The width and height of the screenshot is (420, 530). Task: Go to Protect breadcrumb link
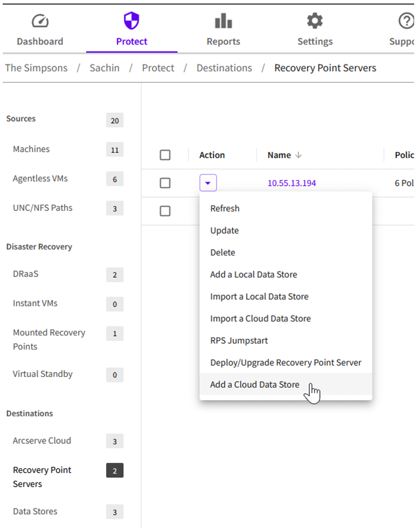pyautogui.click(x=158, y=68)
